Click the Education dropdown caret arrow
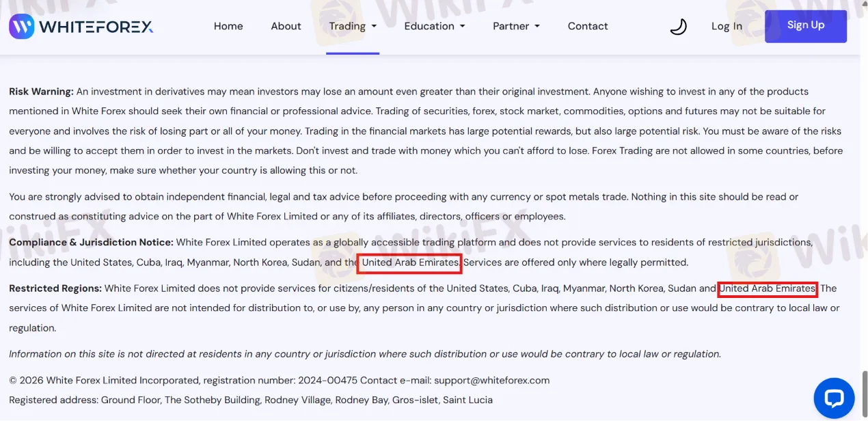 (x=463, y=27)
